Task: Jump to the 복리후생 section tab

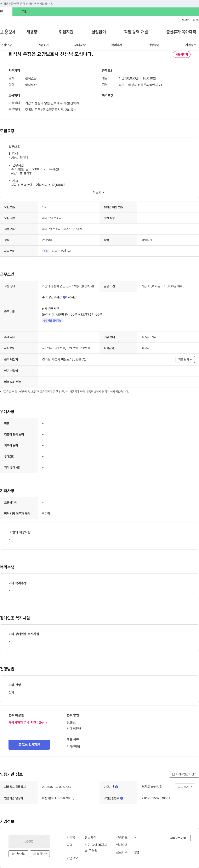Action: tap(117, 45)
